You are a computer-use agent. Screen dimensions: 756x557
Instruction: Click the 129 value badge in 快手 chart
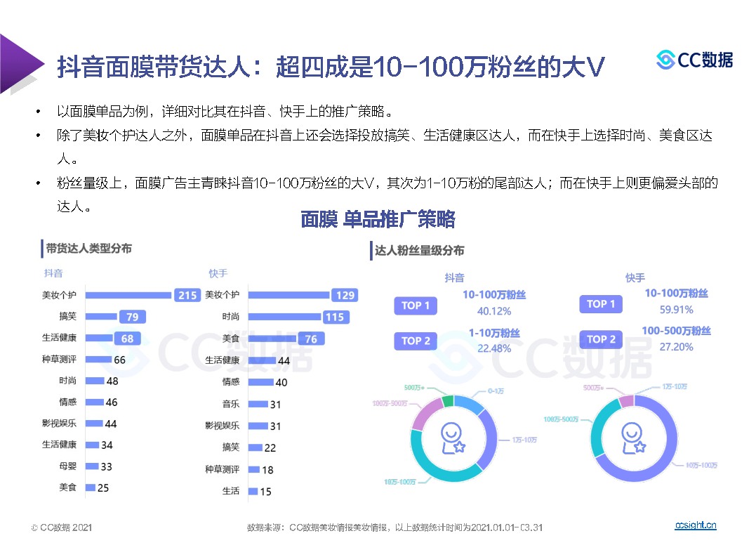(345, 295)
